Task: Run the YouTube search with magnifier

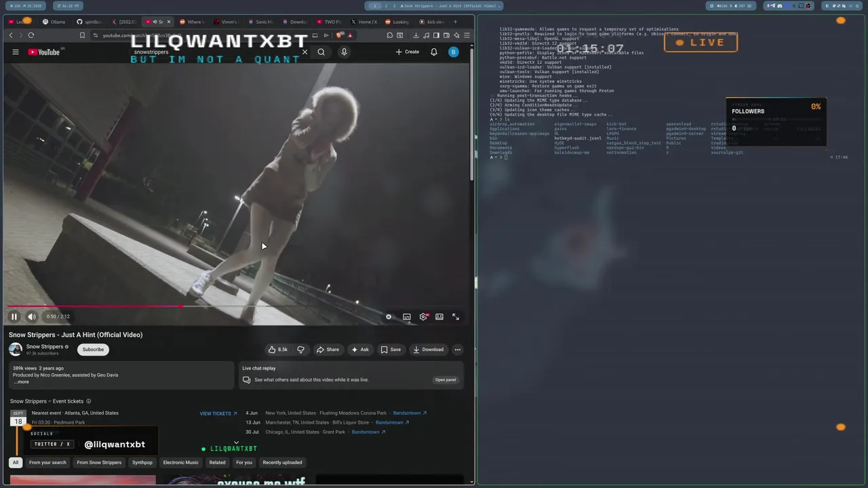Action: [321, 52]
